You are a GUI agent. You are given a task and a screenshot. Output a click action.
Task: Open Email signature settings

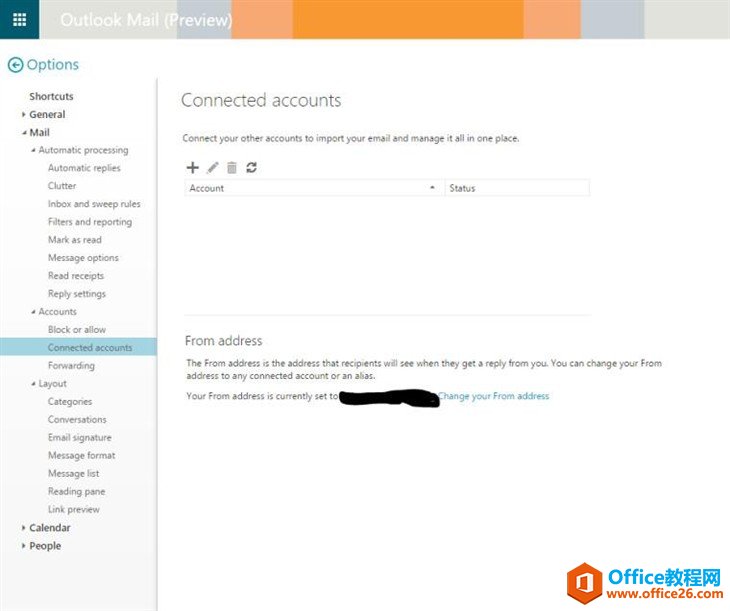[80, 438]
